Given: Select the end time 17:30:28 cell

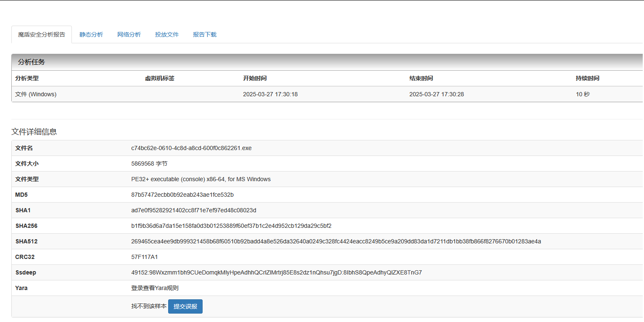Looking at the screenshot, I should [437, 94].
